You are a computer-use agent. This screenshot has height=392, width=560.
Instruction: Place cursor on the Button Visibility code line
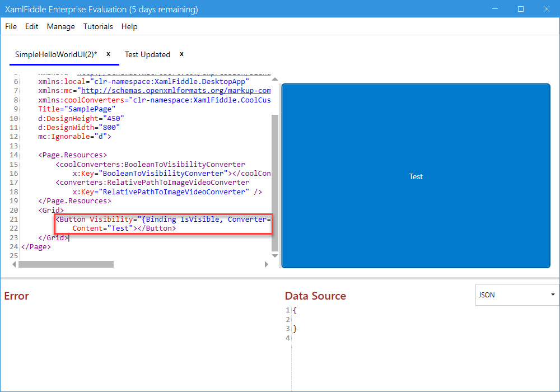[162, 220]
